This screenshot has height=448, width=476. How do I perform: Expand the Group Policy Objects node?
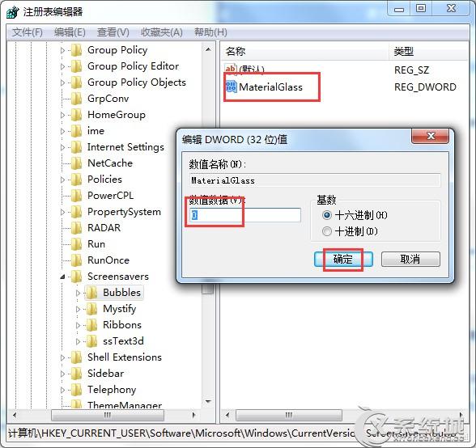62,82
